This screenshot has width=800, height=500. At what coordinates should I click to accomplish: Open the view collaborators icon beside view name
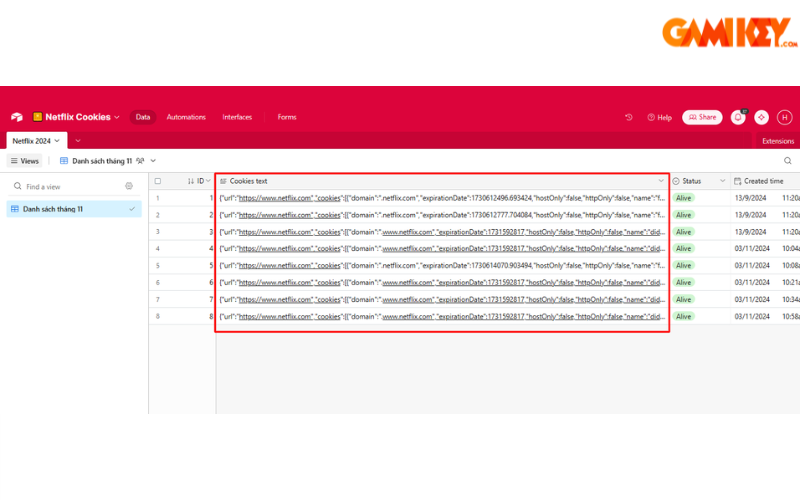pos(140,161)
